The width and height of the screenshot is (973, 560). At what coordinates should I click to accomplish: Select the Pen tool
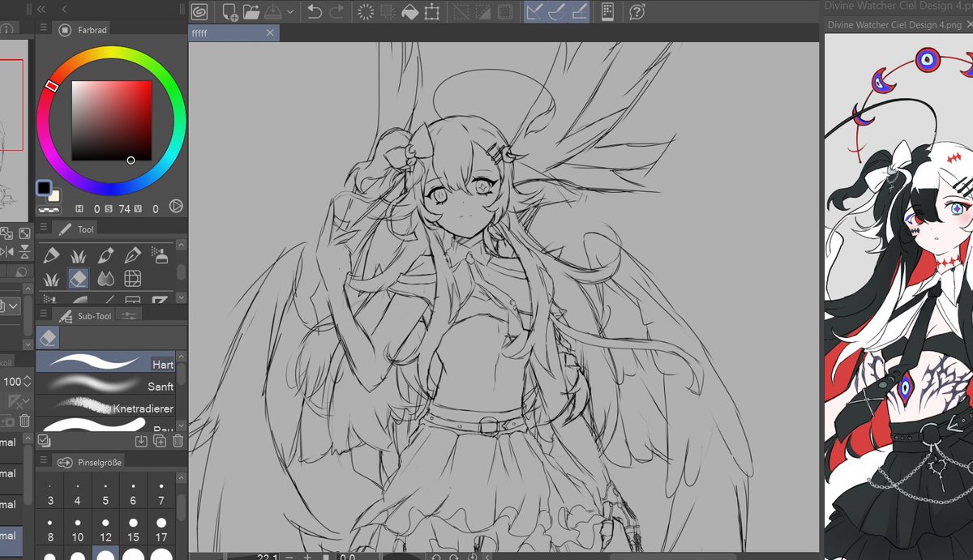132,253
